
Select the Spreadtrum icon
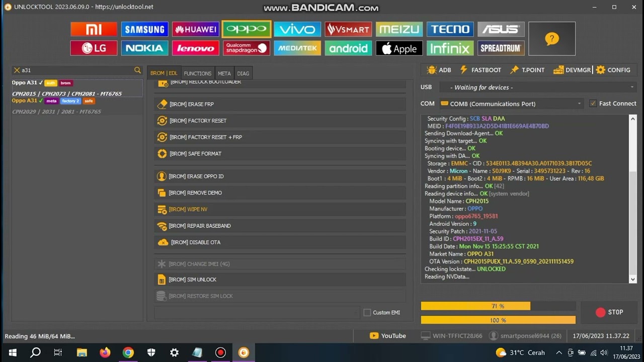click(x=501, y=48)
